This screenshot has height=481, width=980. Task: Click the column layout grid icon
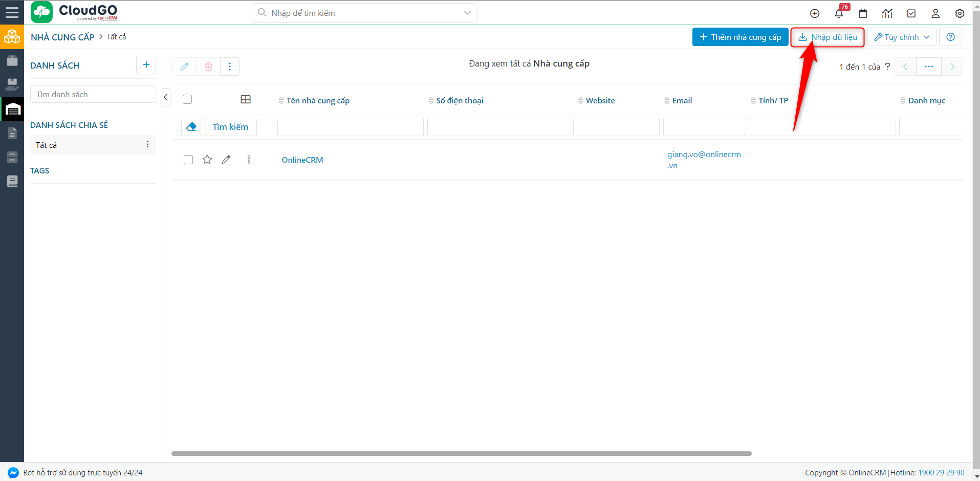[x=246, y=99]
